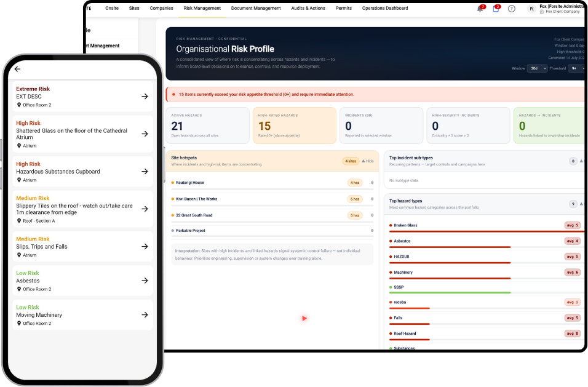Image resolution: width=588 pixels, height=387 pixels.
Task: Click Roof Hazard progress bar
Action: (x=410, y=340)
